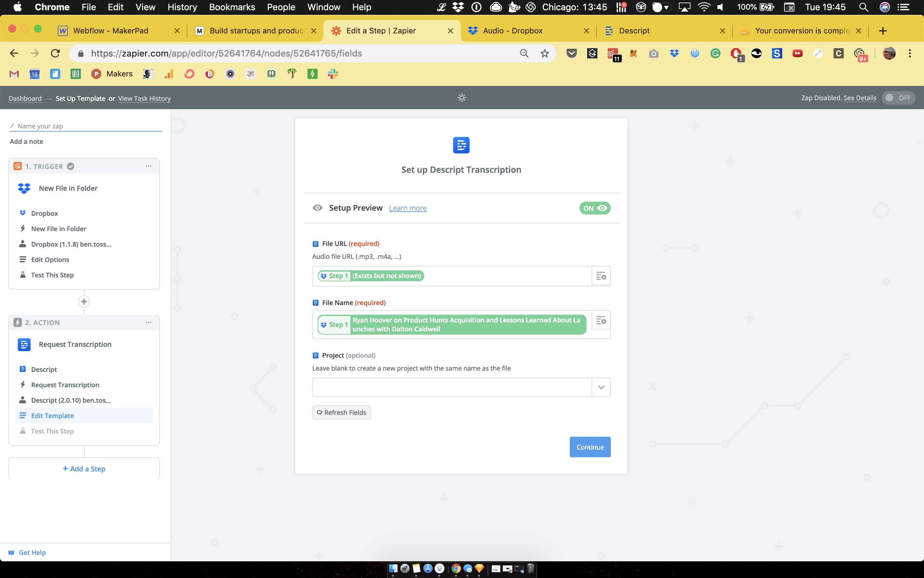Open the Dropbox browser extension icon

[x=674, y=53]
